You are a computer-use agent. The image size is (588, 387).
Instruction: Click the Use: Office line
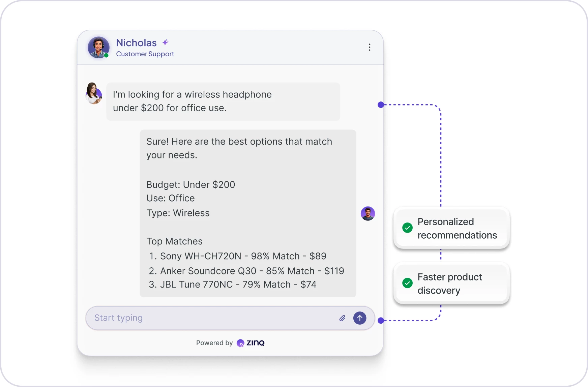pos(170,198)
